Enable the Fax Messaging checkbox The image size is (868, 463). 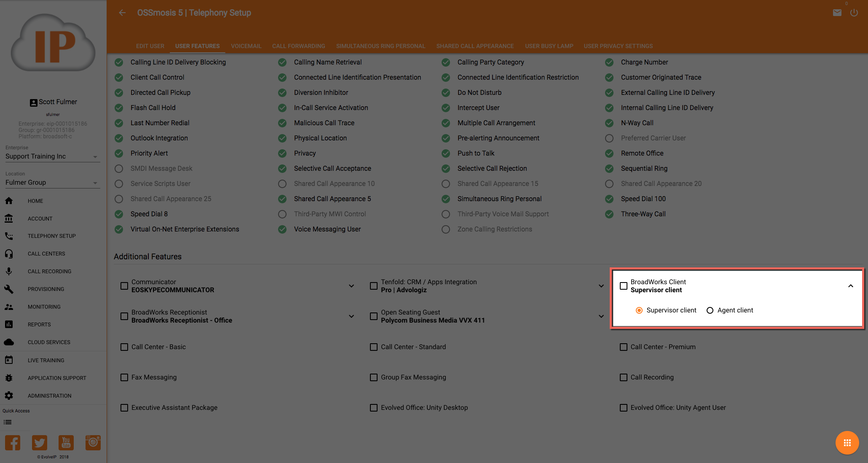[x=124, y=377]
